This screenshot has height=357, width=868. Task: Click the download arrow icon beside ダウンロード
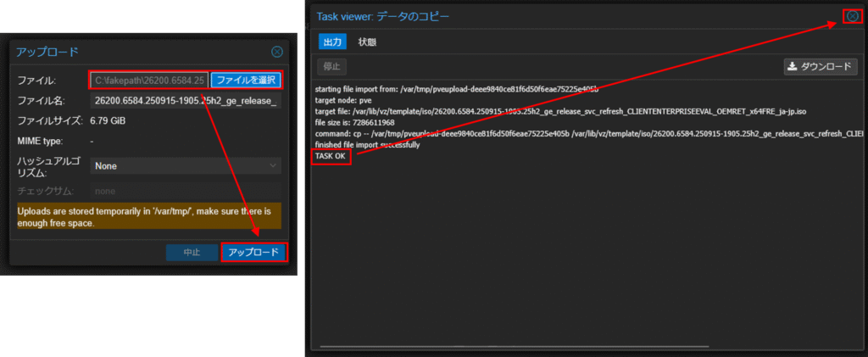pyautogui.click(x=793, y=66)
